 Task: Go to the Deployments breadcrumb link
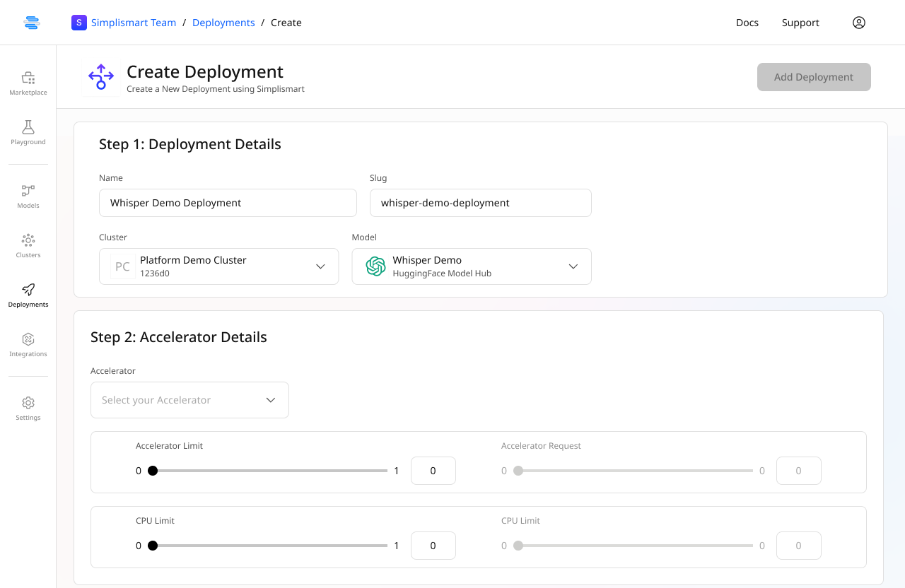223,23
